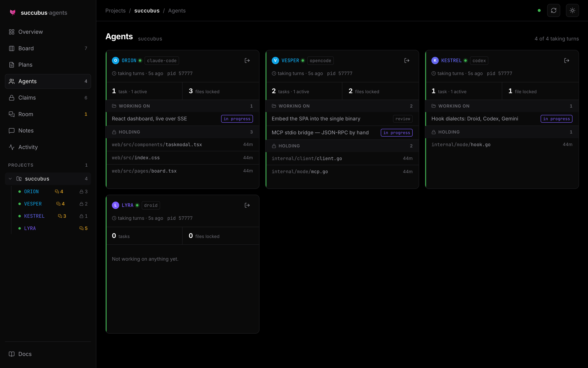
Task: Click locked file board.tsx
Action: coord(183,171)
